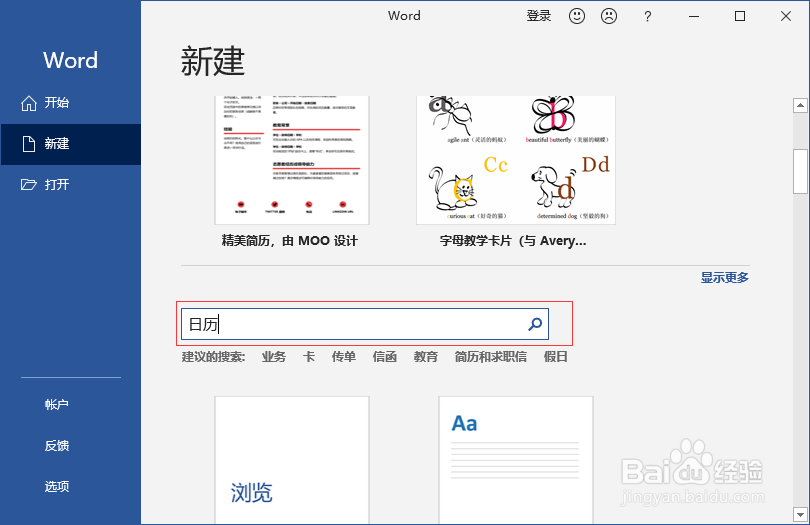This screenshot has width=810, height=525.
Task: Click the 字母教学卡片 (与 Avery... caption
Action: click(x=513, y=241)
